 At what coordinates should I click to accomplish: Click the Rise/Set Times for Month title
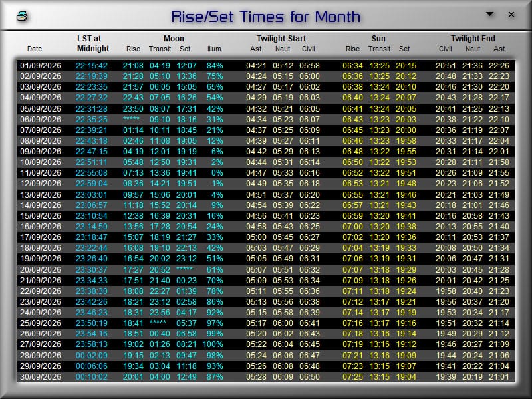pos(265,17)
